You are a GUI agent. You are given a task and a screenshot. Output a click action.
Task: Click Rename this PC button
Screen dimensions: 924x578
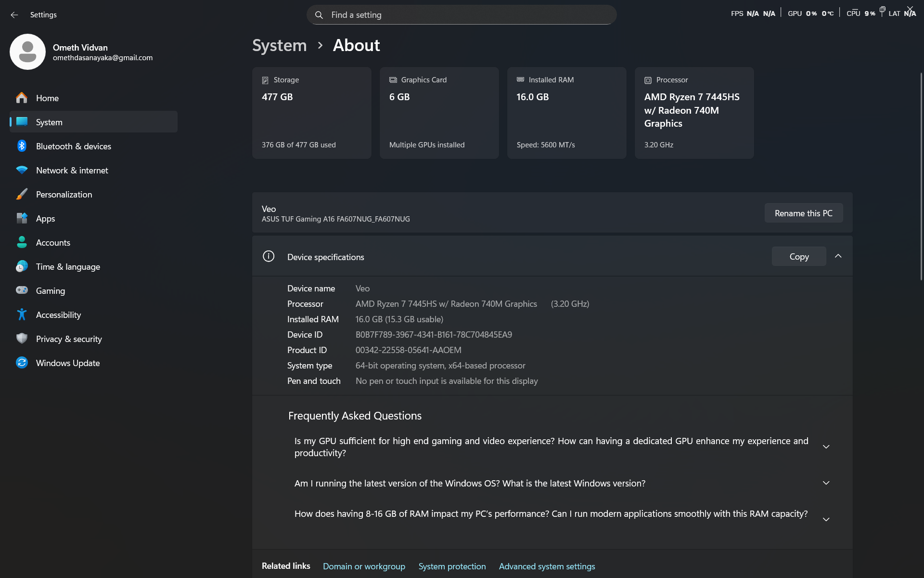tap(803, 213)
